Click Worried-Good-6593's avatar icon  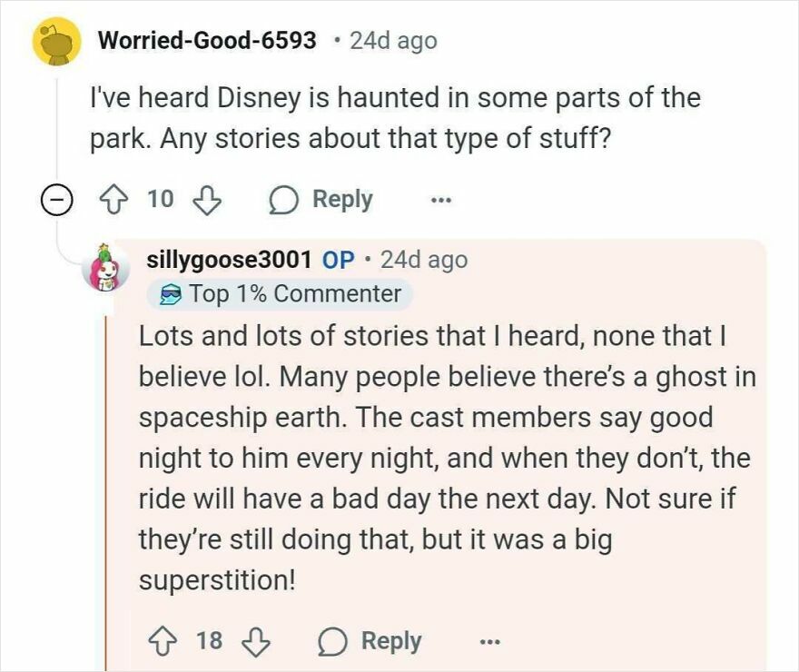click(x=58, y=42)
